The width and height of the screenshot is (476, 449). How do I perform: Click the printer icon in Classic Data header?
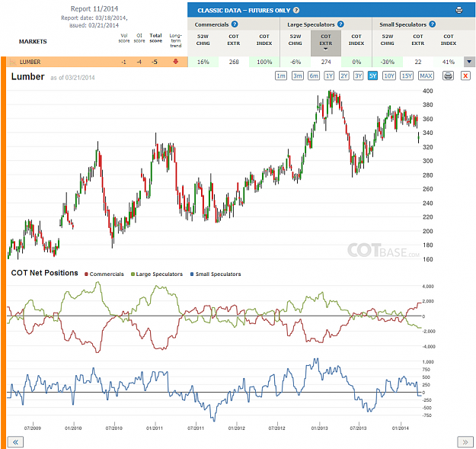pyautogui.click(x=459, y=10)
